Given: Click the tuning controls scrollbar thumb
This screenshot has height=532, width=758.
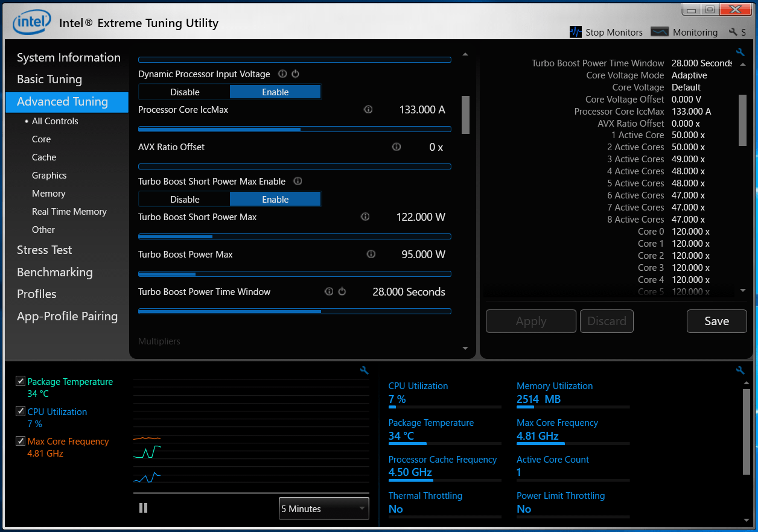Looking at the screenshot, I should [x=465, y=115].
